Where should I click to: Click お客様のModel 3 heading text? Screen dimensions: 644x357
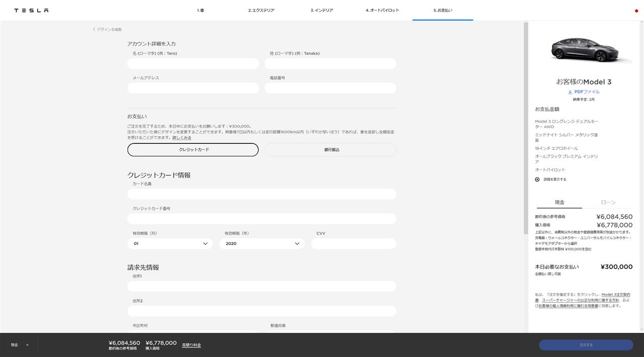[584, 82]
